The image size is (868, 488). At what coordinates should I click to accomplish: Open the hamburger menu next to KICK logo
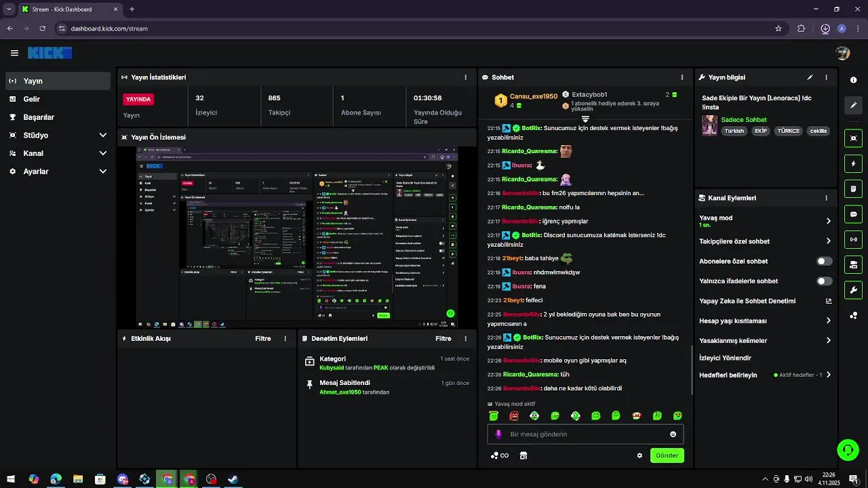14,53
